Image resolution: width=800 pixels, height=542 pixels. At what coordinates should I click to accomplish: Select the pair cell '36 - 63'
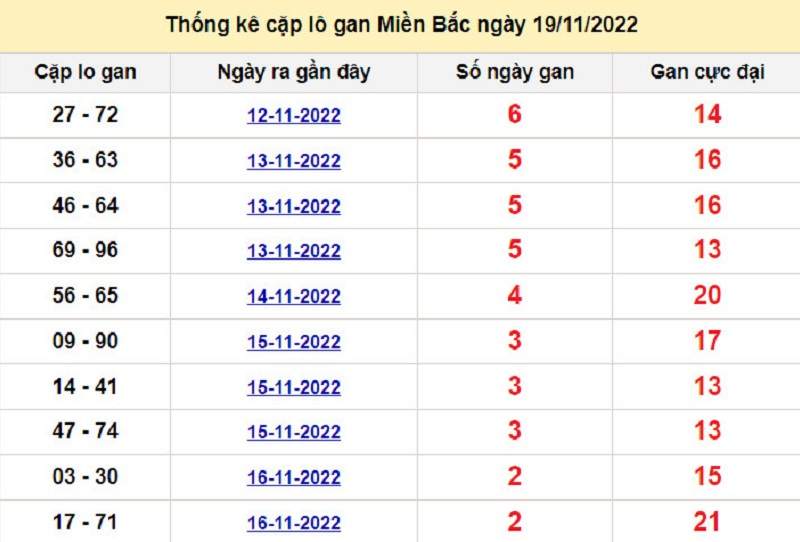tap(85, 160)
